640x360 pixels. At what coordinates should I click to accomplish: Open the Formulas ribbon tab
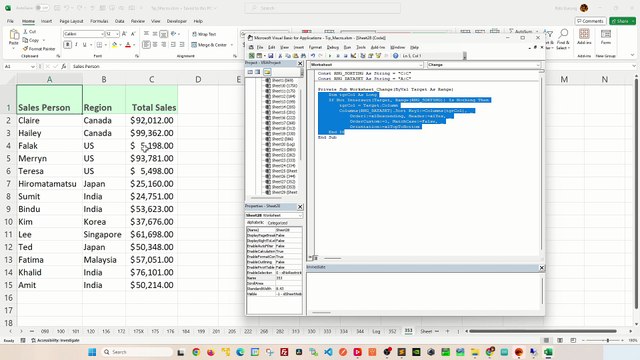point(99,21)
